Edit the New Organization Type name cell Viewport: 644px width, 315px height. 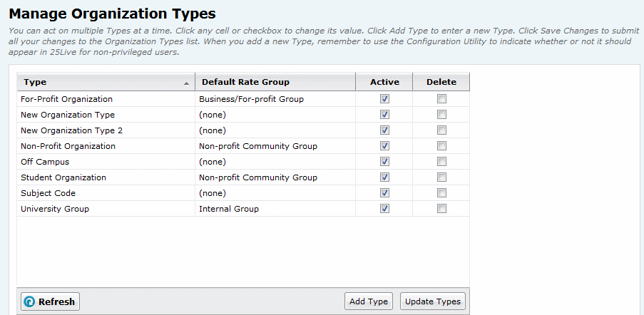coord(106,115)
